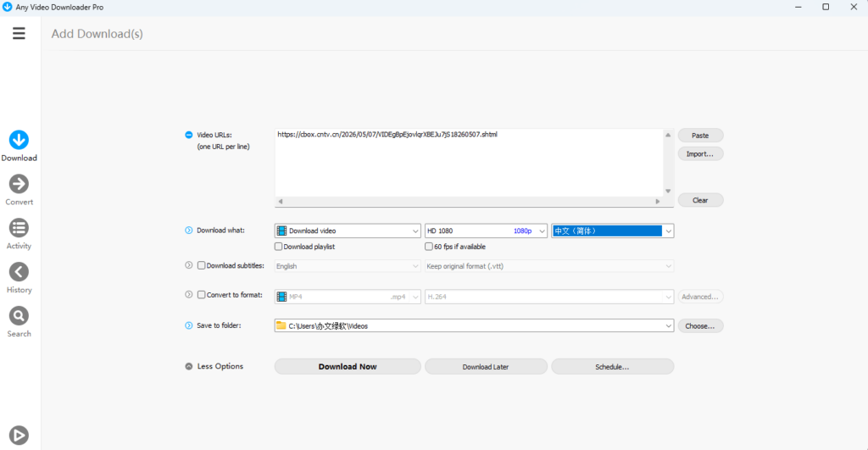Click the URL box scroll up arrow

tap(668, 135)
